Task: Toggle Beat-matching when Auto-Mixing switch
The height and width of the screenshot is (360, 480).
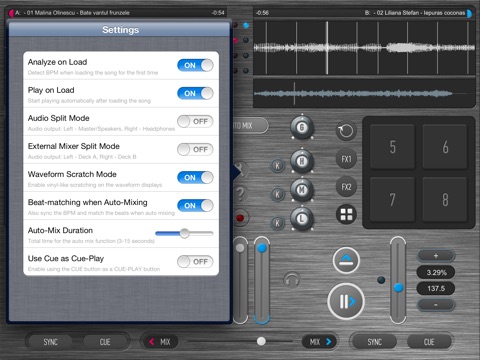Action: 195,205
